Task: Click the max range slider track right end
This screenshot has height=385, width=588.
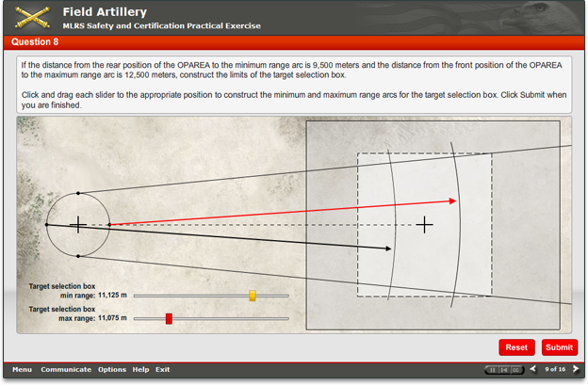Action: coord(286,319)
